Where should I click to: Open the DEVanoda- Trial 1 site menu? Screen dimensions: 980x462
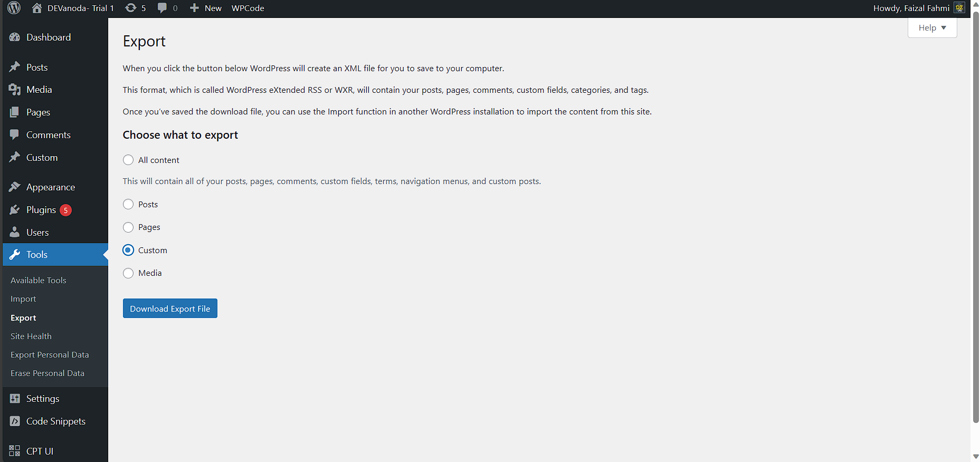[x=73, y=8]
